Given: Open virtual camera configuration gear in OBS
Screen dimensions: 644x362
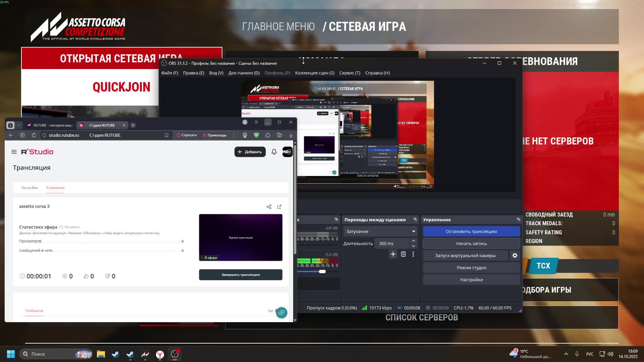Looking at the screenshot, I should point(515,255).
